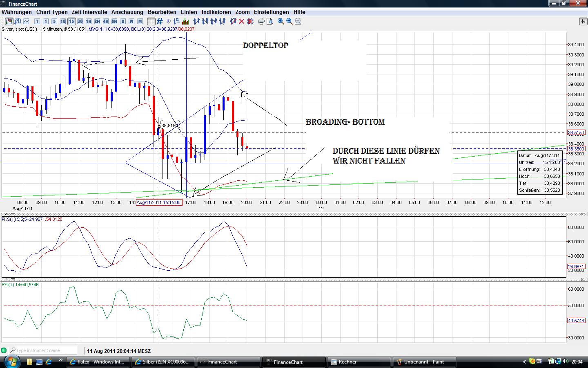Viewport: 588px width, 368px height.
Task: Select the line chart type icon
Action: click(27, 21)
